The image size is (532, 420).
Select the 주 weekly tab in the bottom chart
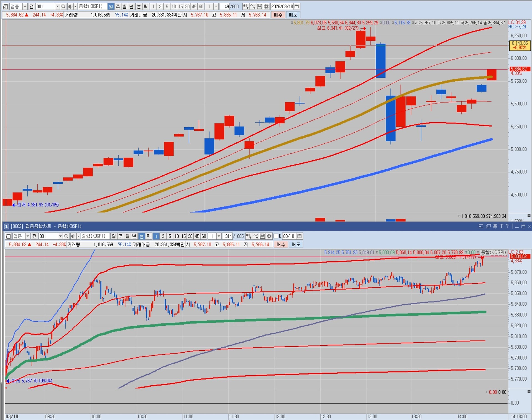[121, 236]
